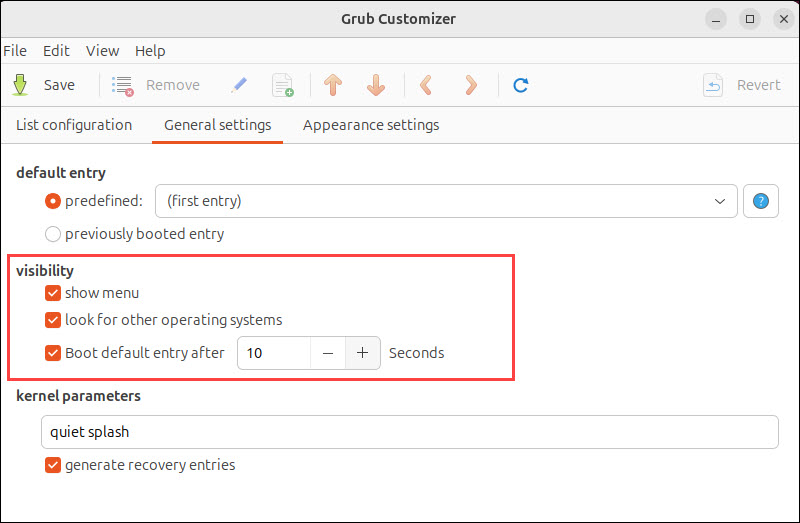This screenshot has height=523, width=800.
Task: Maximize the Grub Customizer window
Action: click(x=750, y=19)
